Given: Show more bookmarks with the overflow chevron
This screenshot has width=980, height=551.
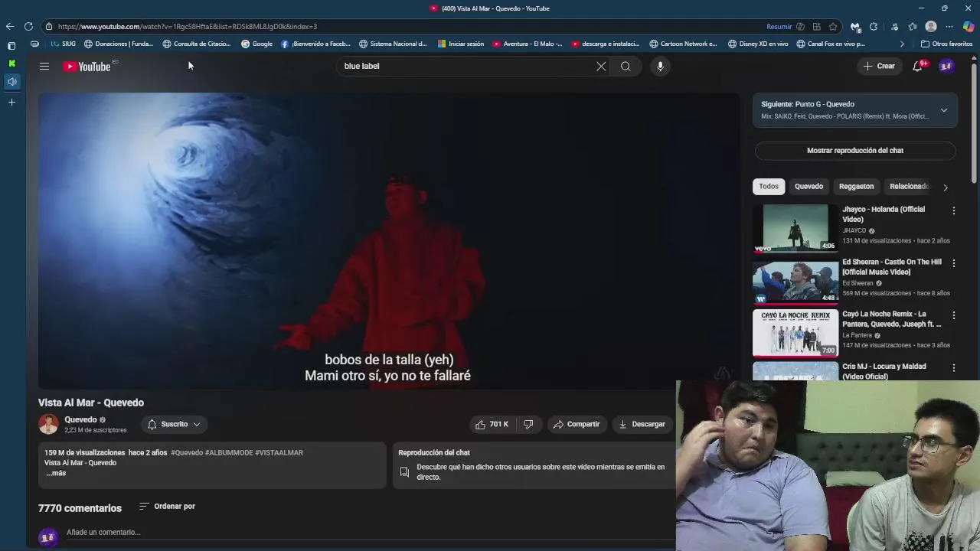Looking at the screenshot, I should pyautogui.click(x=902, y=44).
